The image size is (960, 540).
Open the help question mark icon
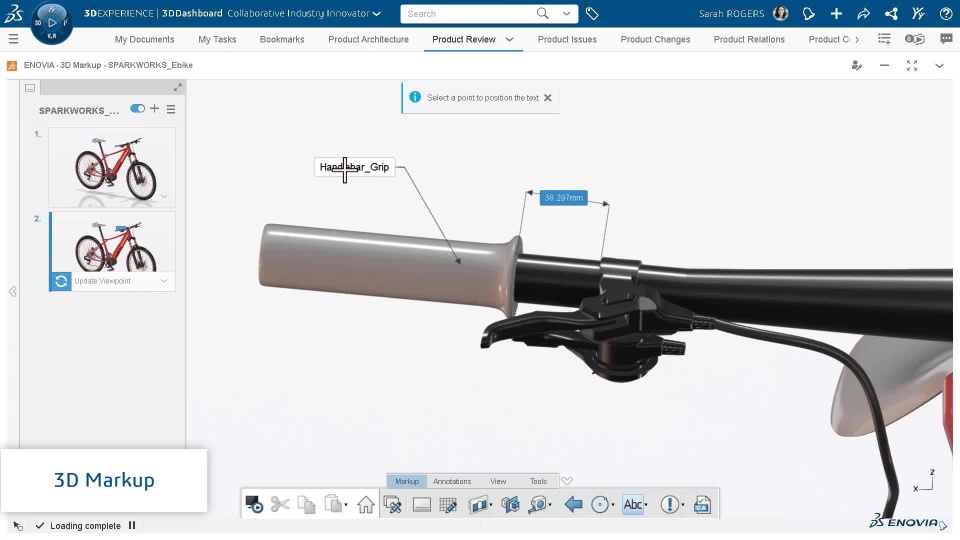click(946, 13)
